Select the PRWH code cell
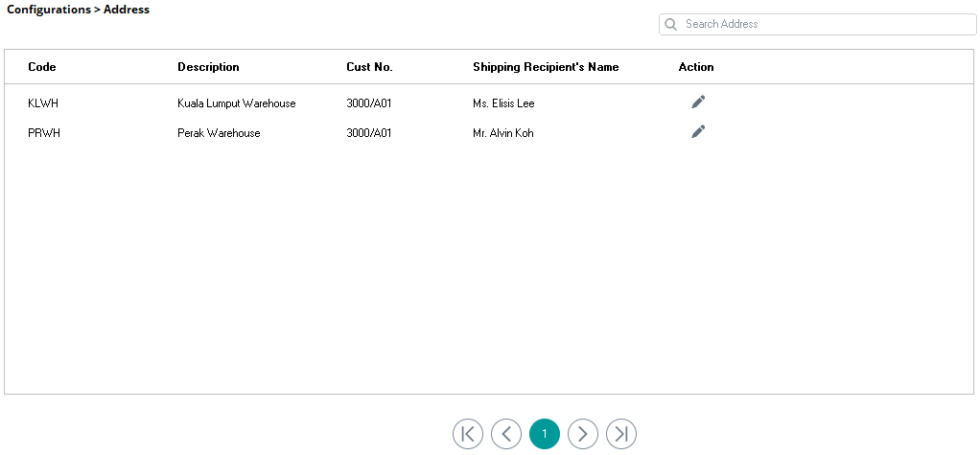Viewport: 980px width, 455px height. [44, 133]
